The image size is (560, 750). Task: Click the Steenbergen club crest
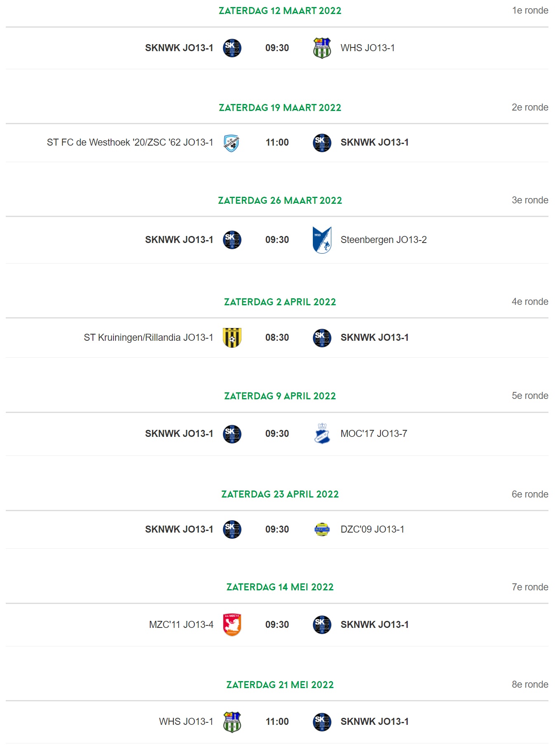pyautogui.click(x=322, y=240)
